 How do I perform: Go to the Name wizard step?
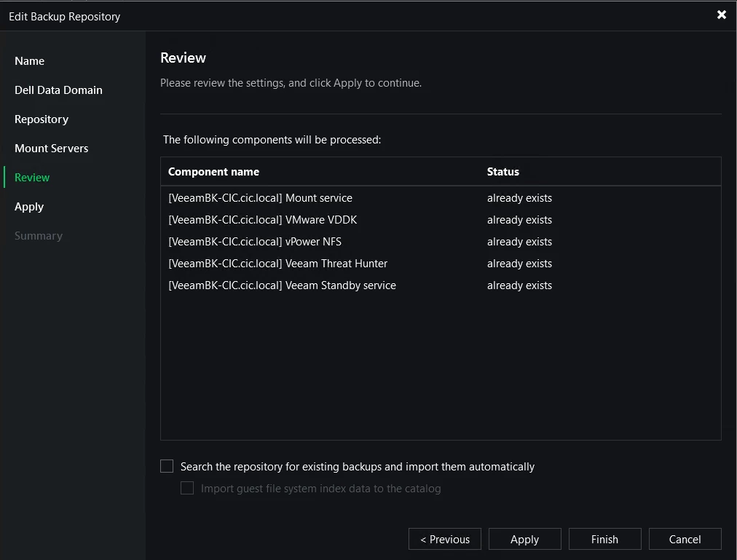coord(30,61)
